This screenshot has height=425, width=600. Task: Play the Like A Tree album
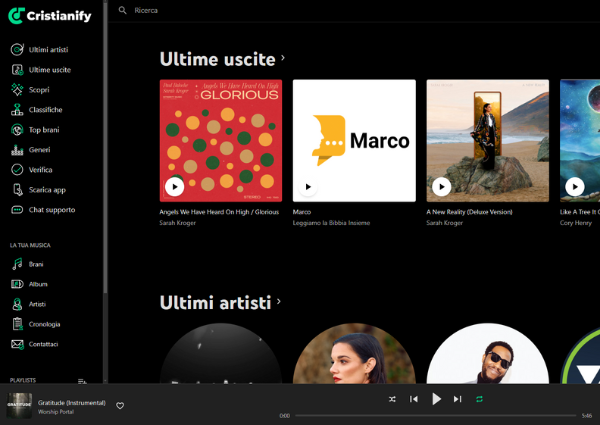click(x=575, y=187)
